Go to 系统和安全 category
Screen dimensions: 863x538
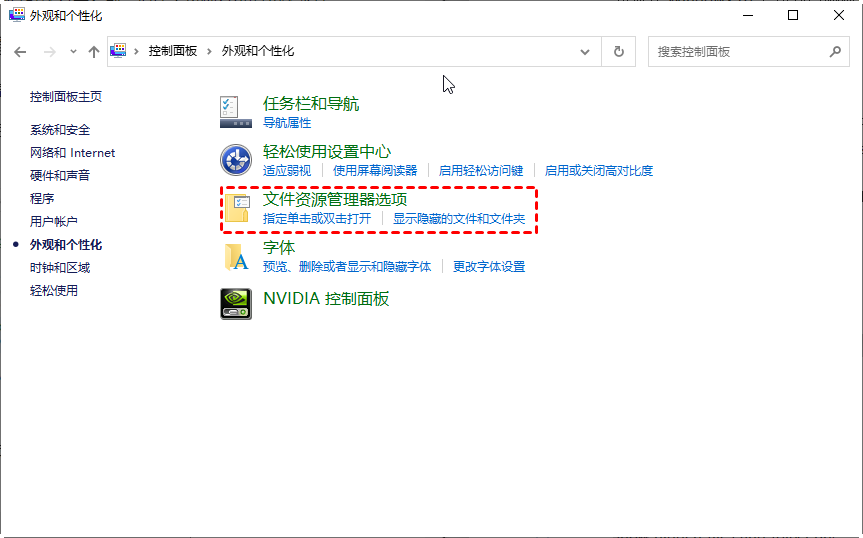tap(59, 130)
